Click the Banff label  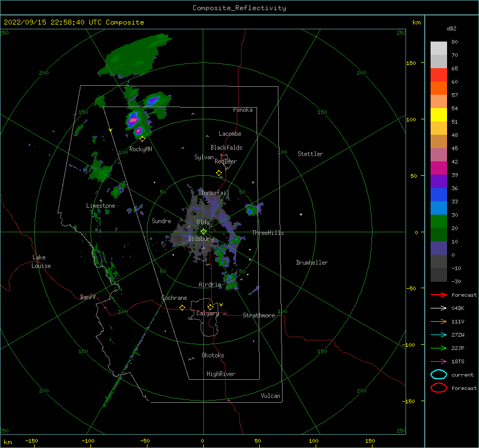(x=88, y=297)
